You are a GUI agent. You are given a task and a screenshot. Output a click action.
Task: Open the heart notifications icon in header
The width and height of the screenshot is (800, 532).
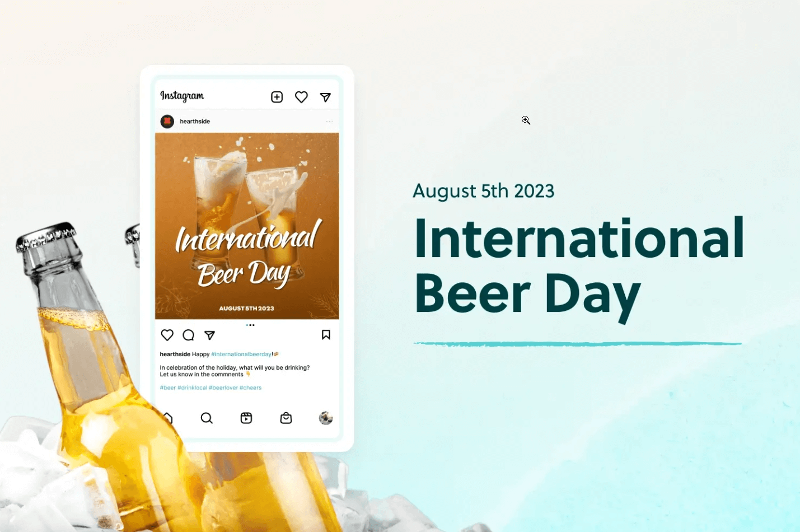301,97
